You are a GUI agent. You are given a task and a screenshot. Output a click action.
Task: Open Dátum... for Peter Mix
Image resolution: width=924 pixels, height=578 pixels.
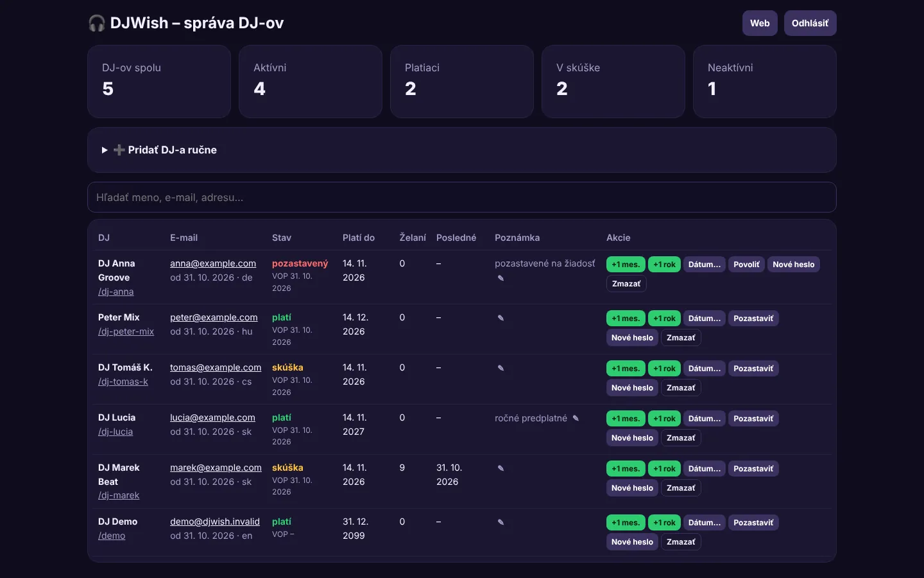[x=705, y=319]
